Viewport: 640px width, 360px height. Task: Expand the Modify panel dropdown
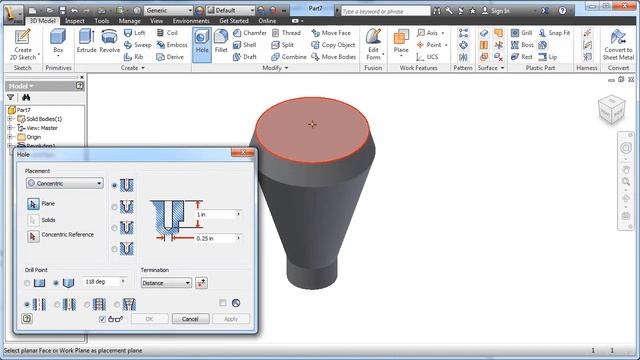(275, 68)
